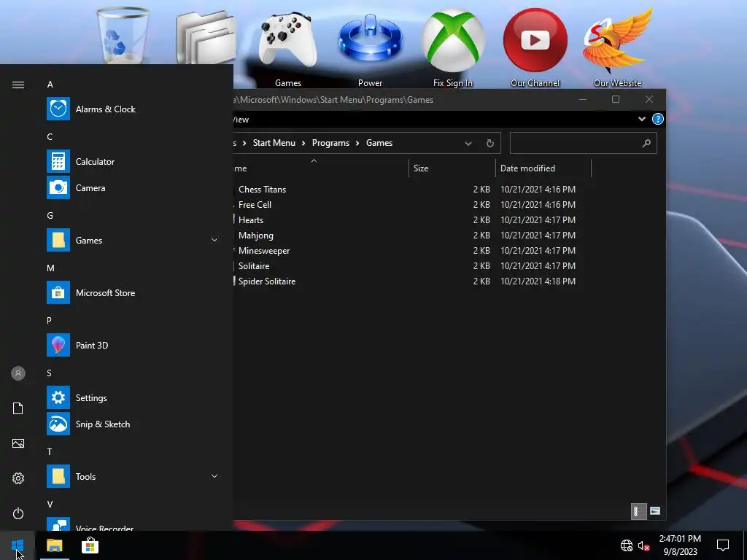Switch Explorer to details view button
This screenshot has height=560, width=747.
click(638, 511)
